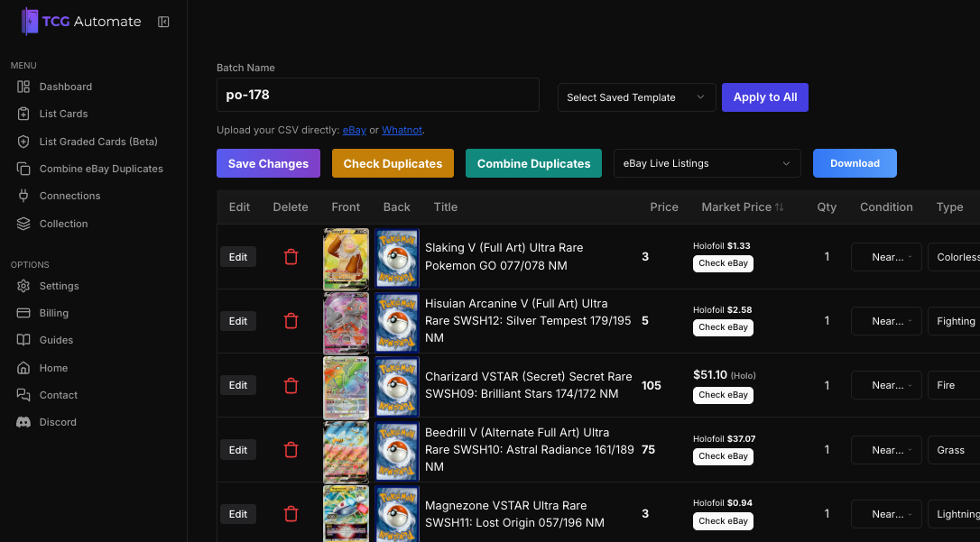
Task: Collapse the sidebar using the panel icon
Action: [x=163, y=22]
